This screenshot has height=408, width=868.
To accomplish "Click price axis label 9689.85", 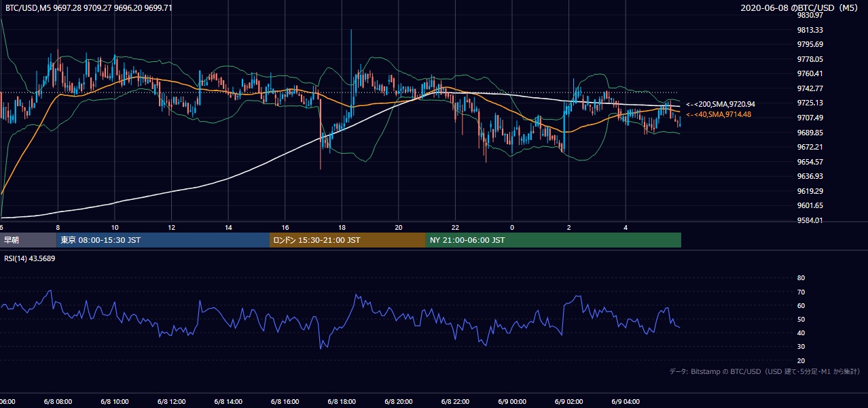I will (x=810, y=133).
